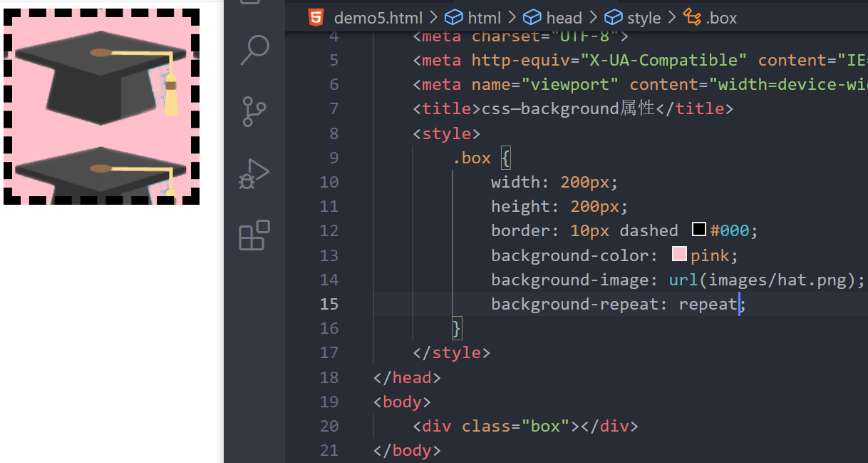Click the graduation hat box in browser preview

pos(101,106)
